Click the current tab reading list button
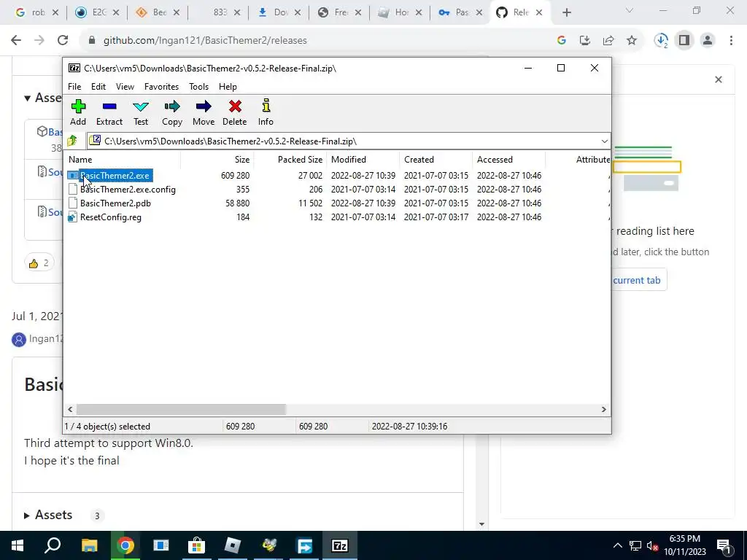 coord(638,280)
